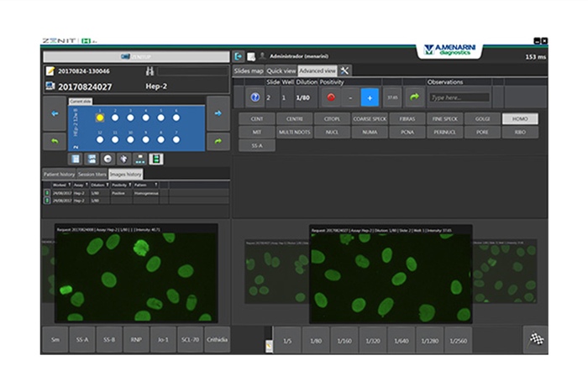Select the blue plus positivity button

coord(368,97)
